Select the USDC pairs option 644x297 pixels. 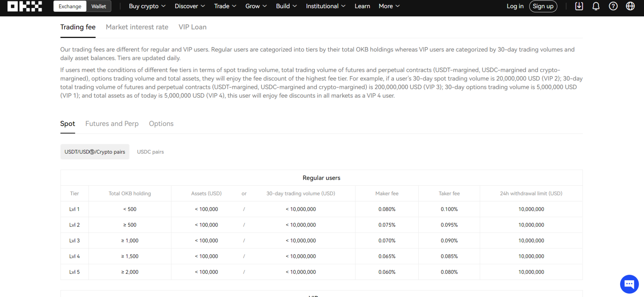coord(150,151)
